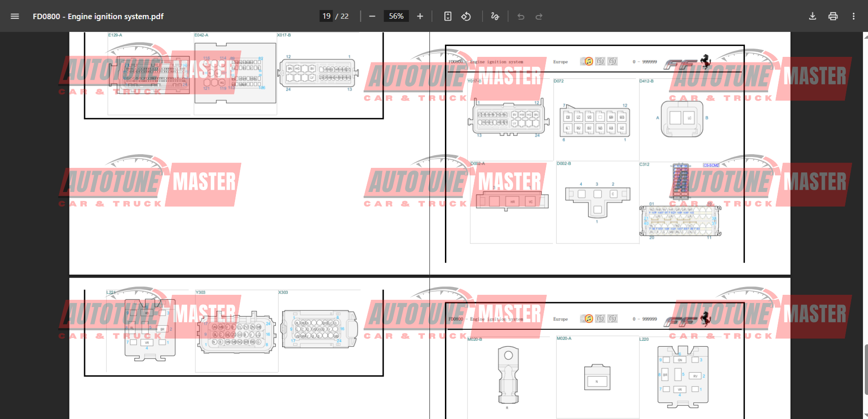The height and width of the screenshot is (419, 868).
Task: Select the page number field showing 19
Action: point(326,16)
